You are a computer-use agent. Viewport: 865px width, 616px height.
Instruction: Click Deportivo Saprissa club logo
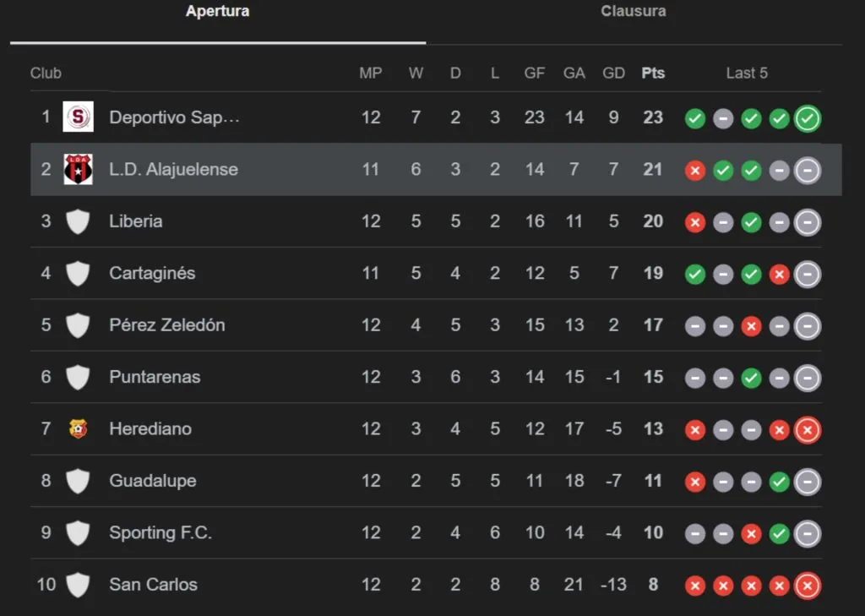79,117
